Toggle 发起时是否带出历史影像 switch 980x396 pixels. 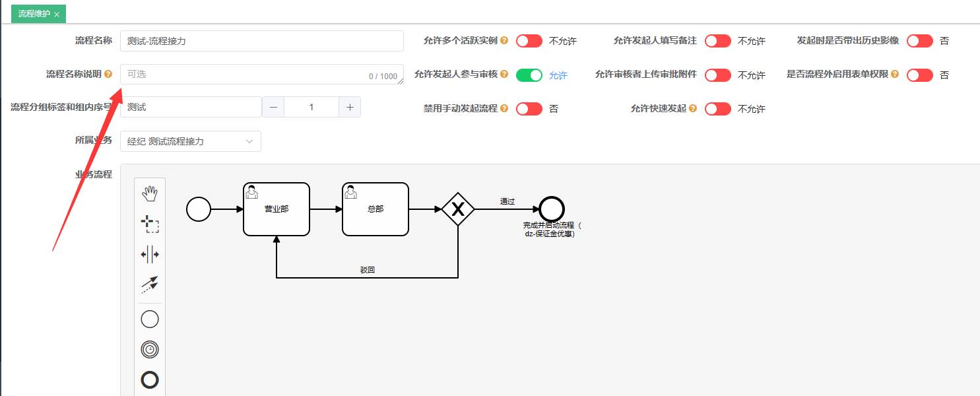tap(920, 41)
